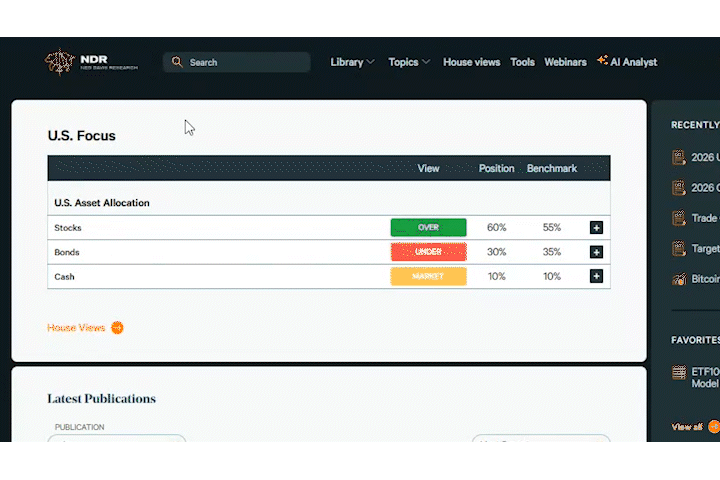Open the Topics dropdown menu
Viewport: 720px width, 480px height.
pyautogui.click(x=409, y=62)
